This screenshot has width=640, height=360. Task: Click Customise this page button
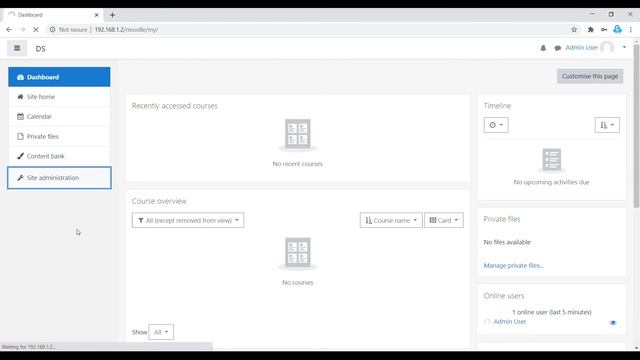coord(590,76)
